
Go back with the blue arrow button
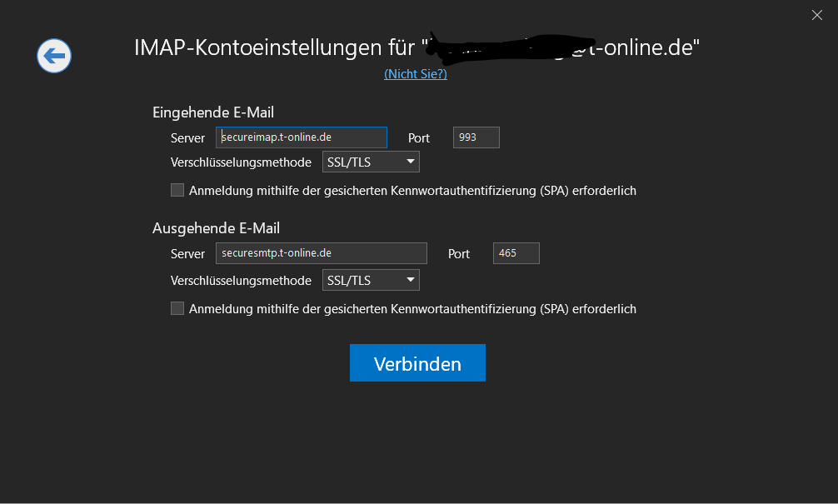54,56
